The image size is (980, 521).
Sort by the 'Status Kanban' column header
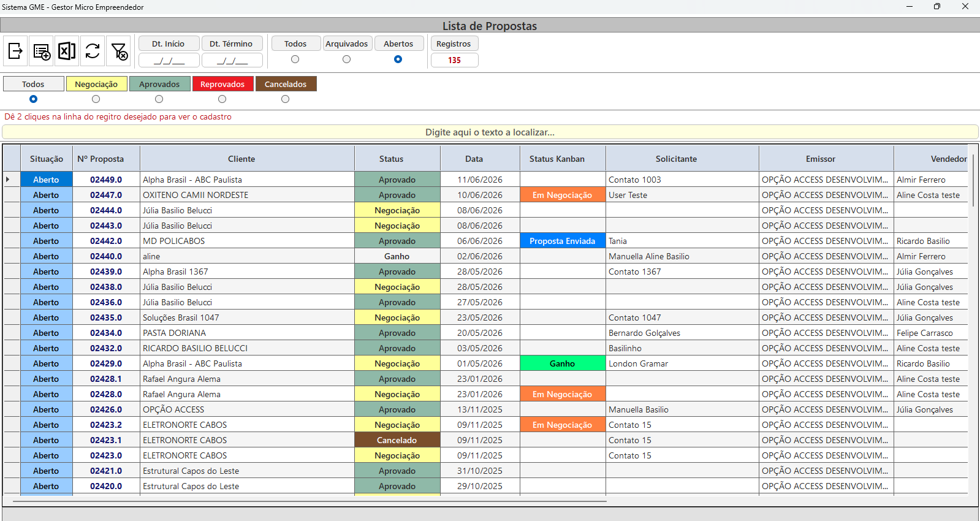click(x=563, y=159)
